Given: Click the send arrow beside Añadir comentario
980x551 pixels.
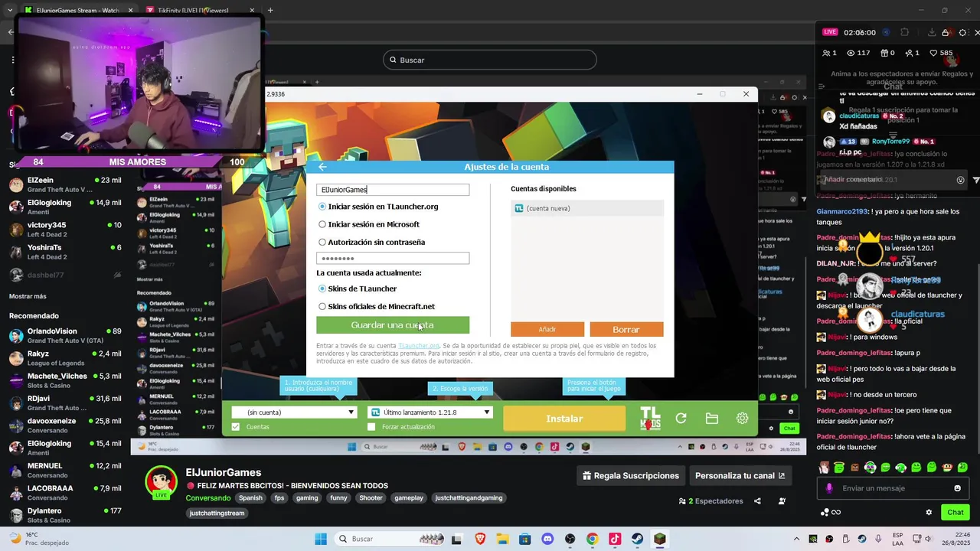Looking at the screenshot, I should 976,180.
